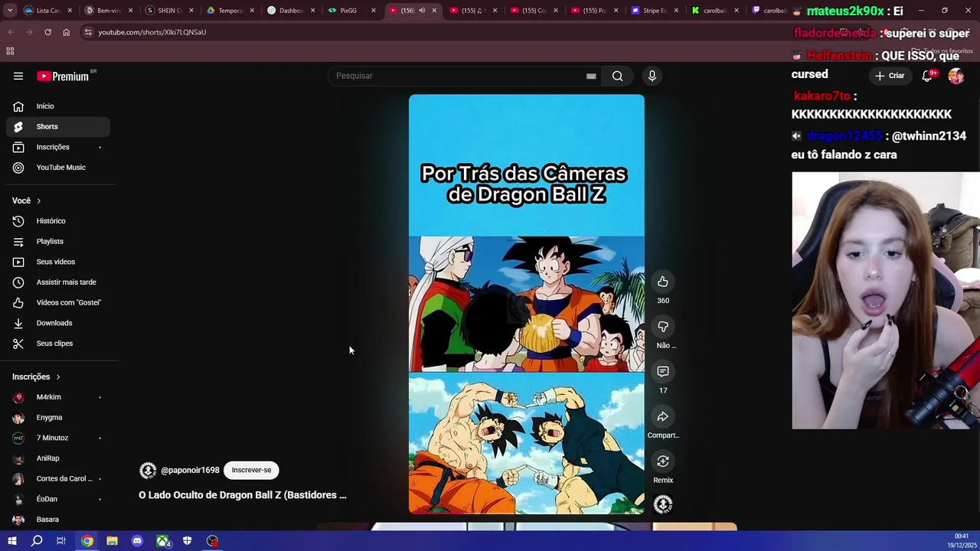Open Seus vídeos in the sidebar

(58, 262)
